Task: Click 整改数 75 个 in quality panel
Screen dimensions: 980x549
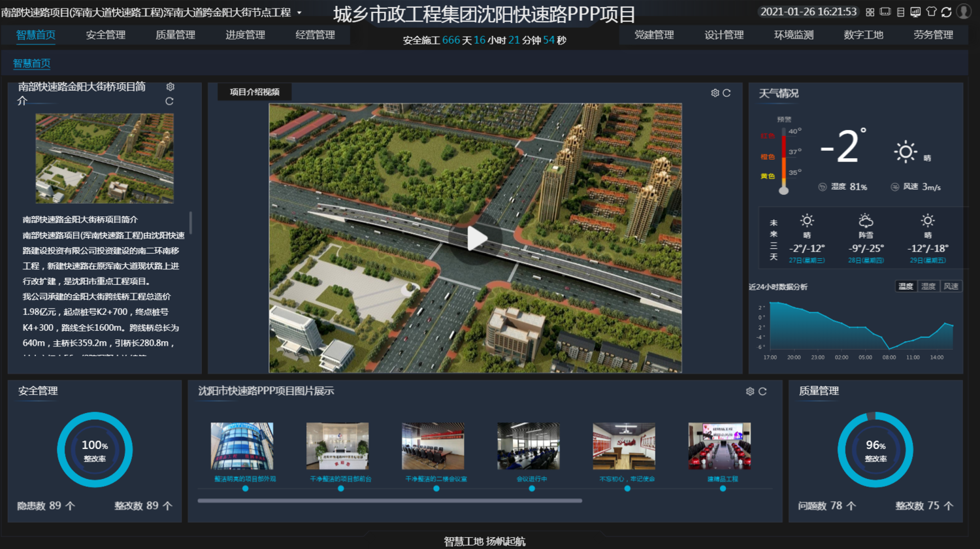Action: pos(924,506)
